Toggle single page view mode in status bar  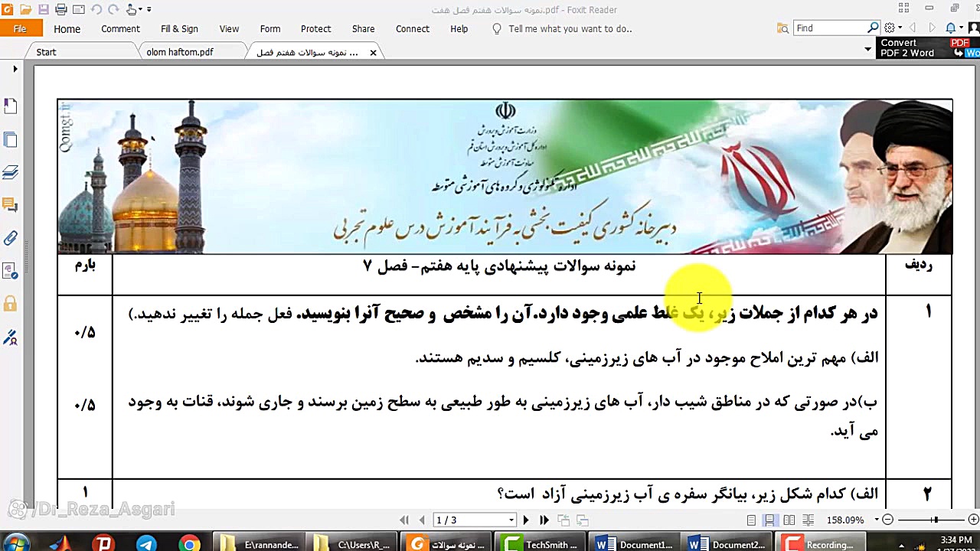point(752,520)
